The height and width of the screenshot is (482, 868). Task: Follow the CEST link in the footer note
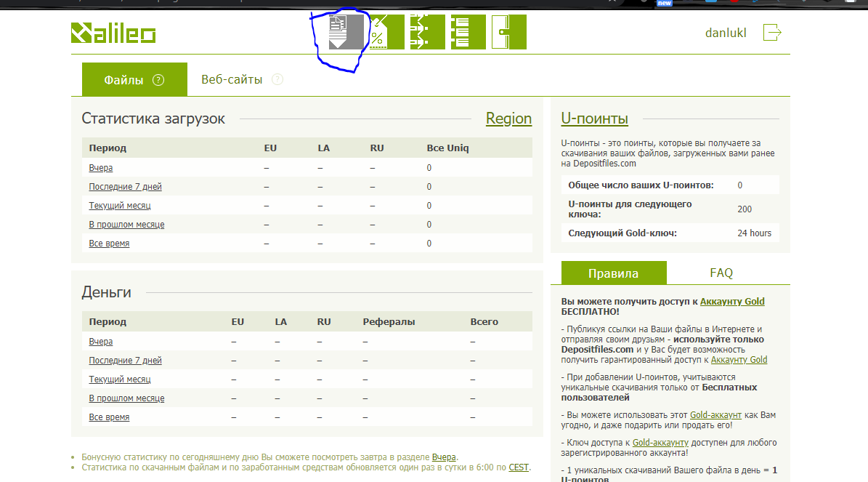click(x=519, y=467)
